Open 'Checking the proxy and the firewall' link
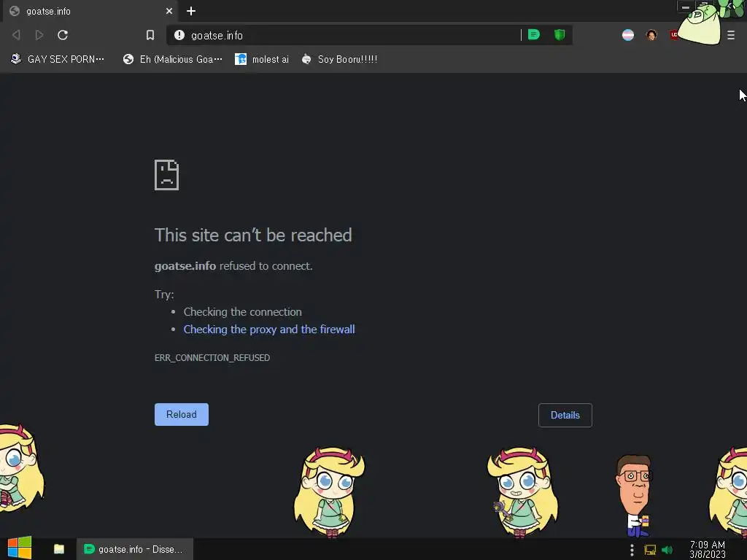This screenshot has width=747, height=560. [x=269, y=329]
